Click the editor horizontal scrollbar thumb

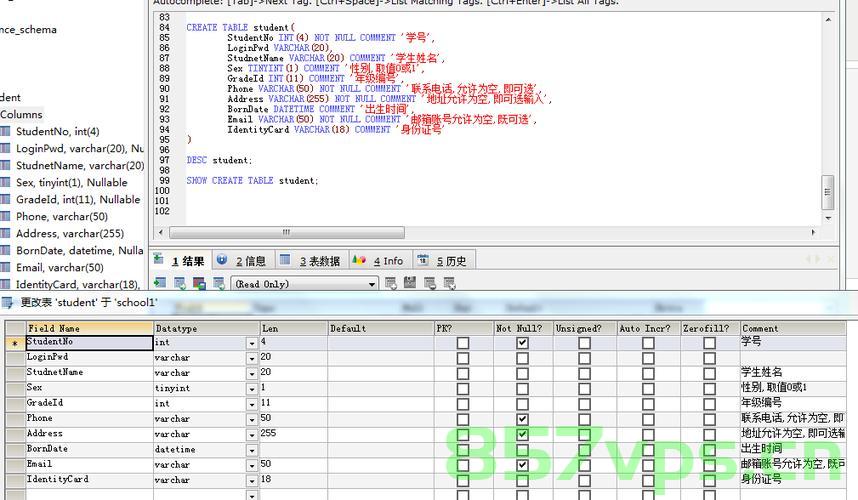(287, 232)
